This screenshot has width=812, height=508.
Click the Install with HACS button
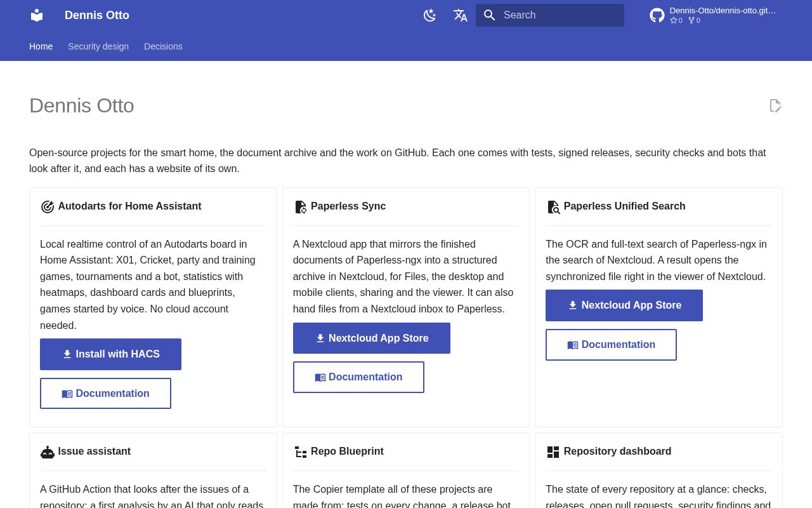tap(110, 354)
